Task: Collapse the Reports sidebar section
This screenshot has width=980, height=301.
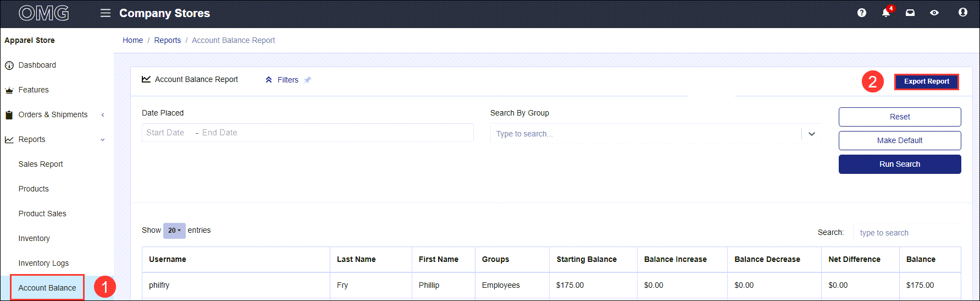Action: 103,140
